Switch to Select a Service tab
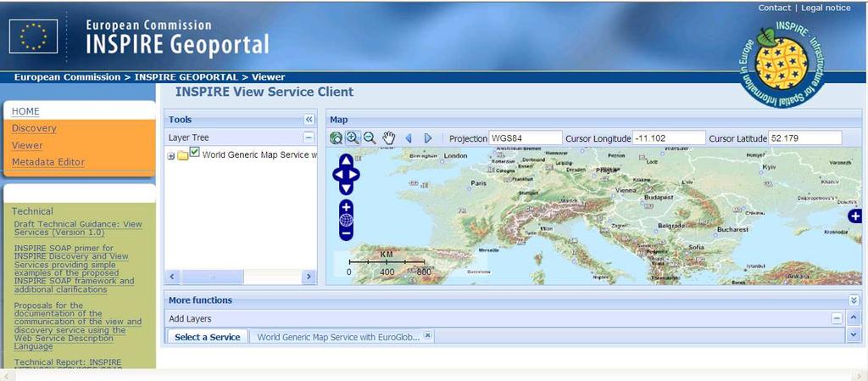868x381 pixels. [x=208, y=337]
